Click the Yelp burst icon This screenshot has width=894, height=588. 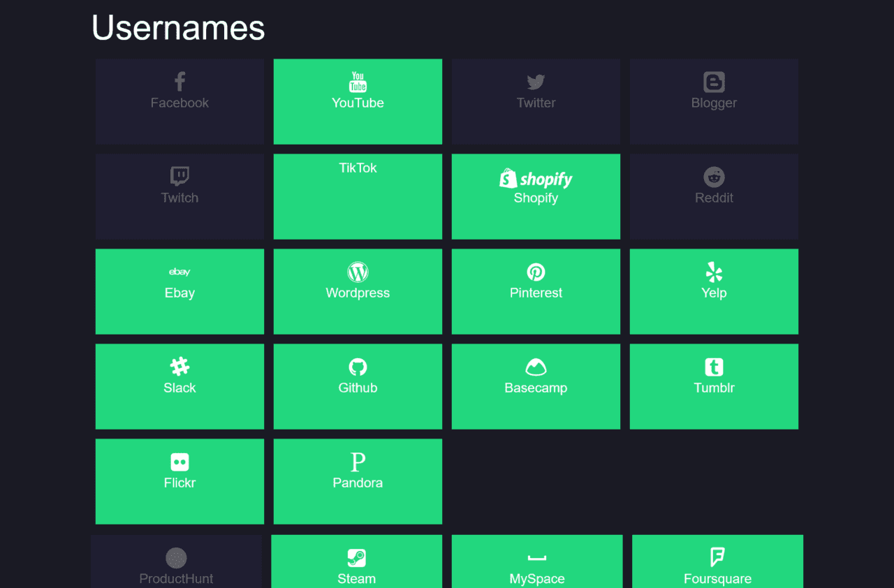point(714,272)
